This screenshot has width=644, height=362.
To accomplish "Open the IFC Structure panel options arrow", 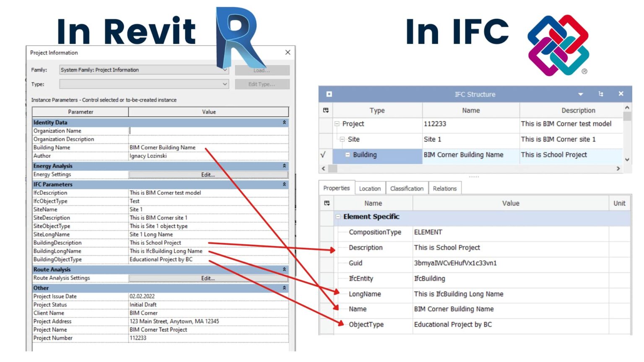I will click(x=581, y=94).
